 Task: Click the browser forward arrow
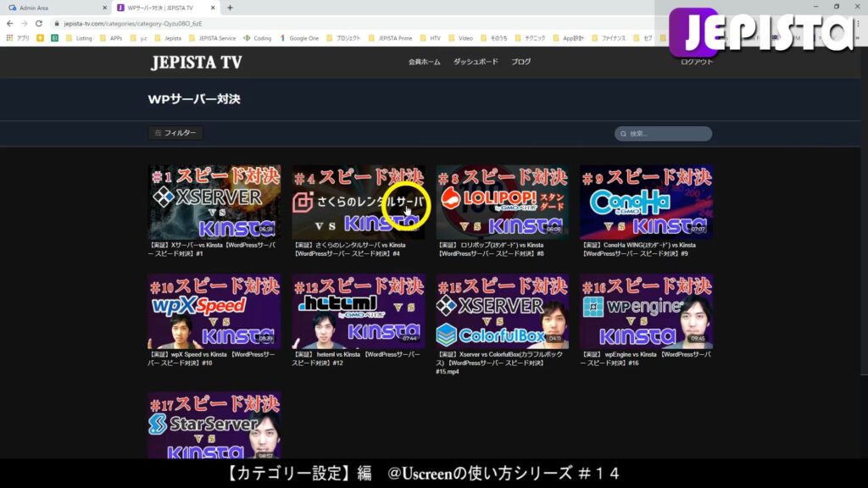(x=25, y=24)
